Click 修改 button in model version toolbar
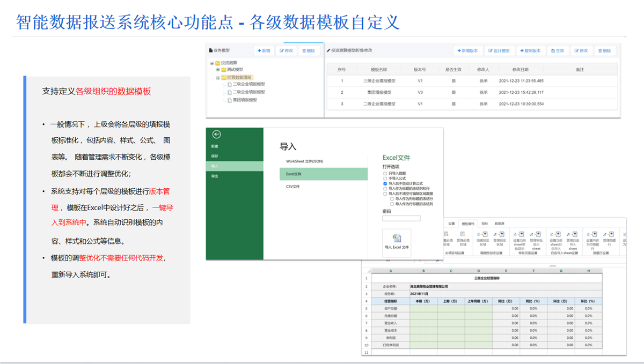 click(x=581, y=50)
